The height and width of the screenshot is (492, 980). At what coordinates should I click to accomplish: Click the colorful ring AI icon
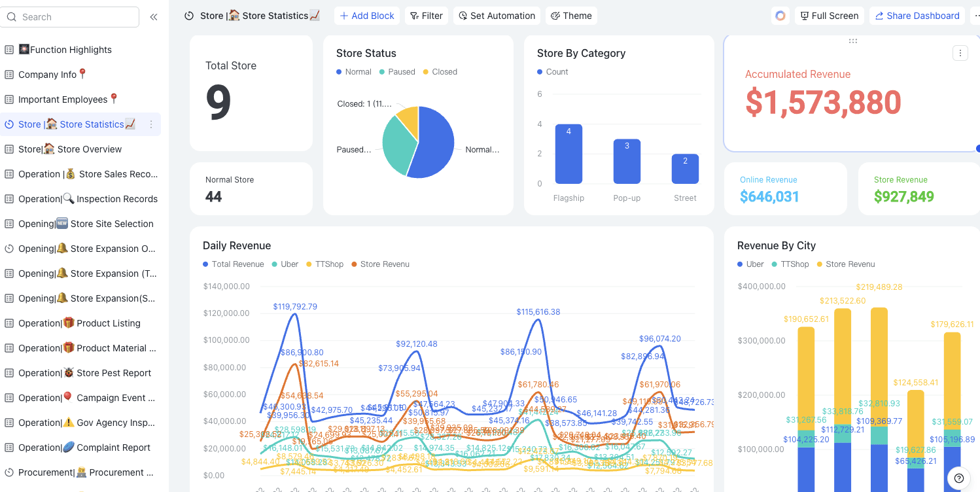(780, 16)
